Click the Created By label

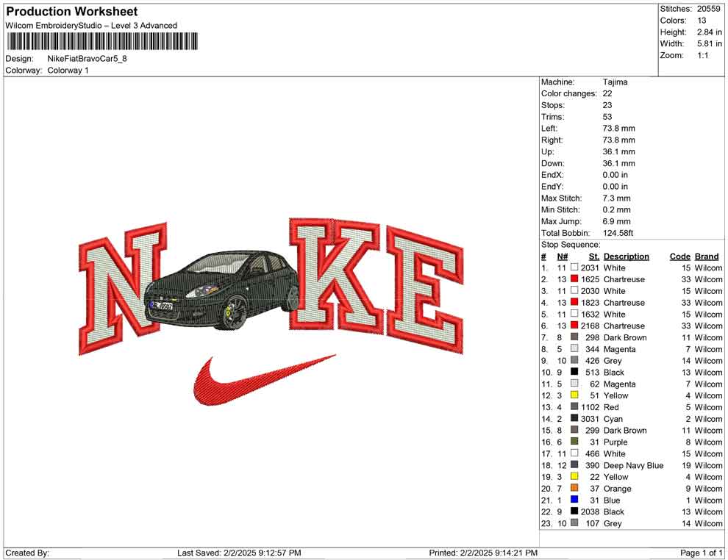click(27, 553)
